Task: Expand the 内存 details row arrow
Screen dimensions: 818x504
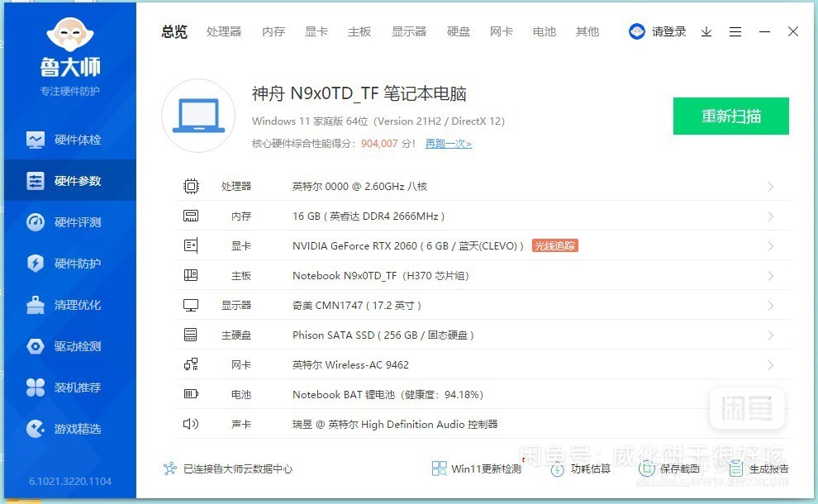Action: point(770,216)
